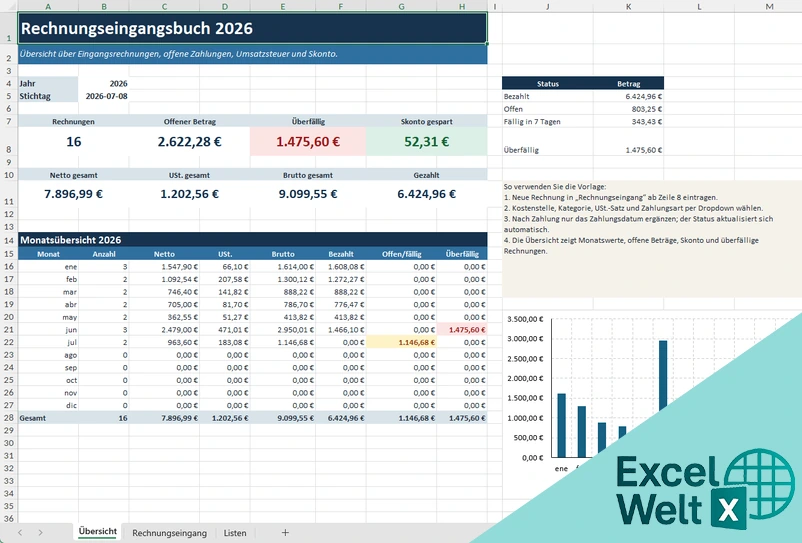This screenshot has width=802, height=543.
Task: Select column header A
Action: pos(48,6)
